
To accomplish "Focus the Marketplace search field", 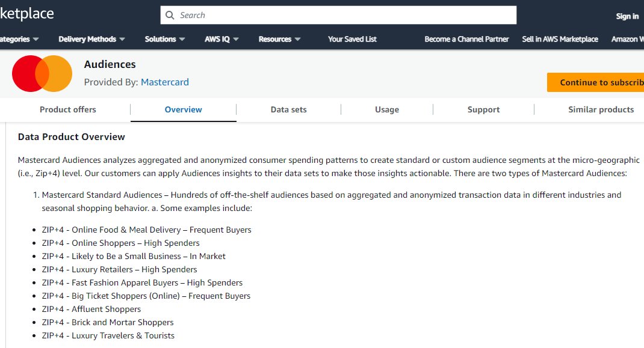I will coord(338,15).
